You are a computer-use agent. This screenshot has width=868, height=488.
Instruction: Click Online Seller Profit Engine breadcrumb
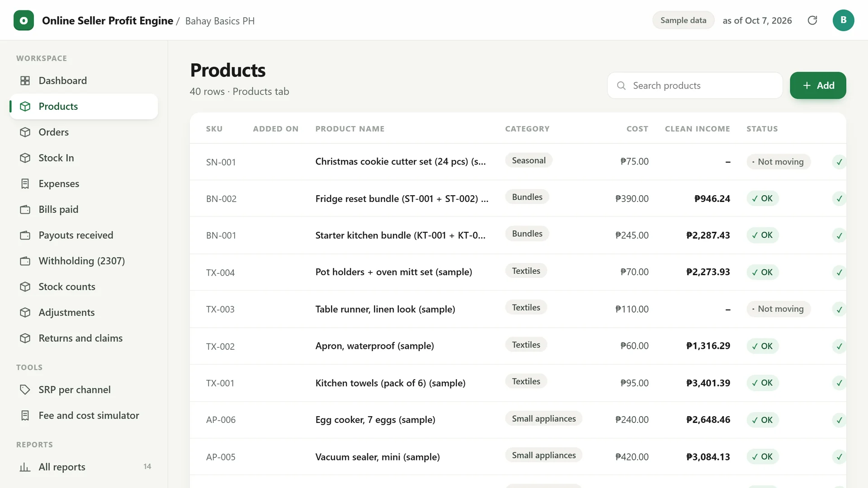tap(108, 21)
